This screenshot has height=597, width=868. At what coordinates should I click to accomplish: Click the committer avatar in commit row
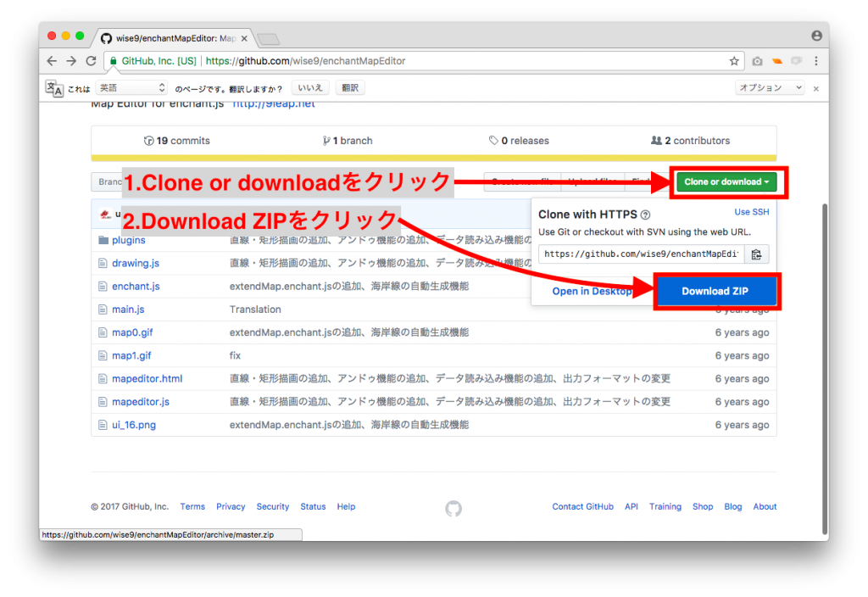click(105, 215)
